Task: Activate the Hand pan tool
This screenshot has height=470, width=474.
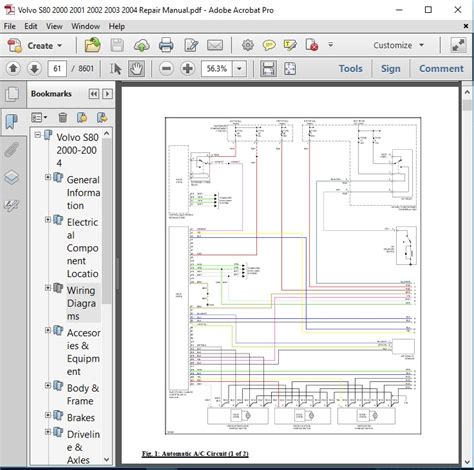Action: tap(136, 69)
